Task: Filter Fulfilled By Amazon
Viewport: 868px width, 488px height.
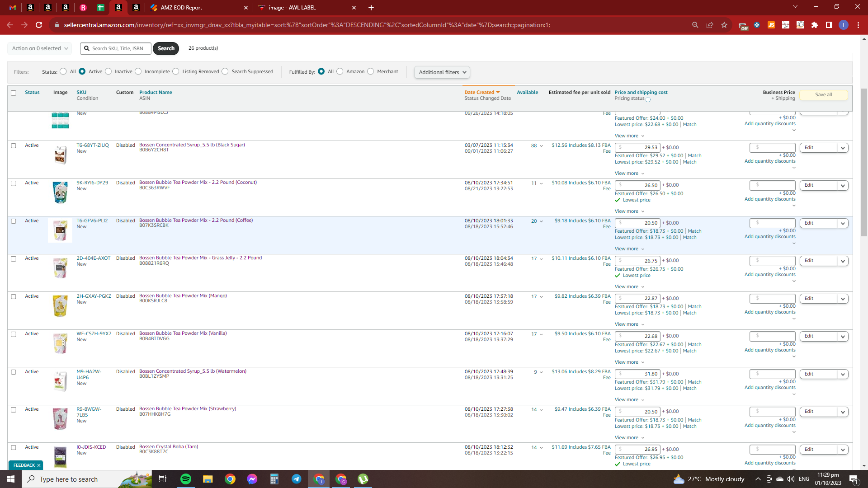Action: [340, 71]
